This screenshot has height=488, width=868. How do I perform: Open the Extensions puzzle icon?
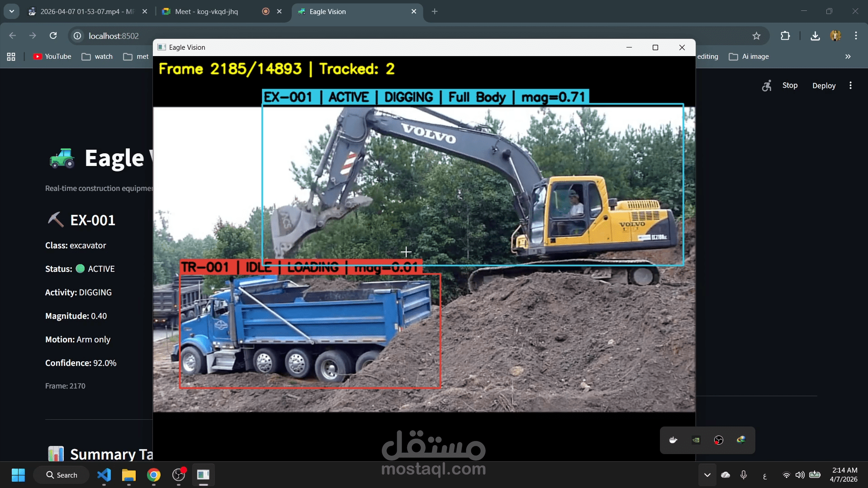point(785,36)
